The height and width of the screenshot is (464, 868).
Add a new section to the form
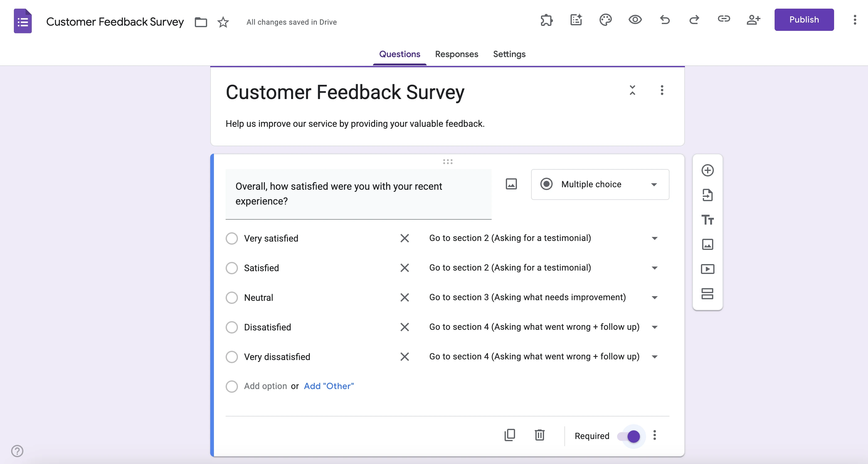[x=708, y=293]
